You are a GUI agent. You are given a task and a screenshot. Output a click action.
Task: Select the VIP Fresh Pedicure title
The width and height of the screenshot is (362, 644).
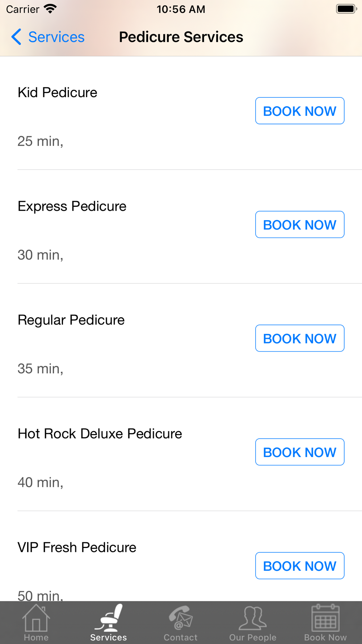pos(77,548)
